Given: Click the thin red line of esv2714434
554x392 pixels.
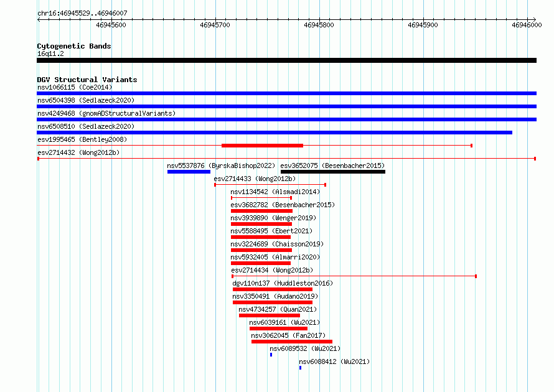Looking at the screenshot, I should (x=354, y=276).
